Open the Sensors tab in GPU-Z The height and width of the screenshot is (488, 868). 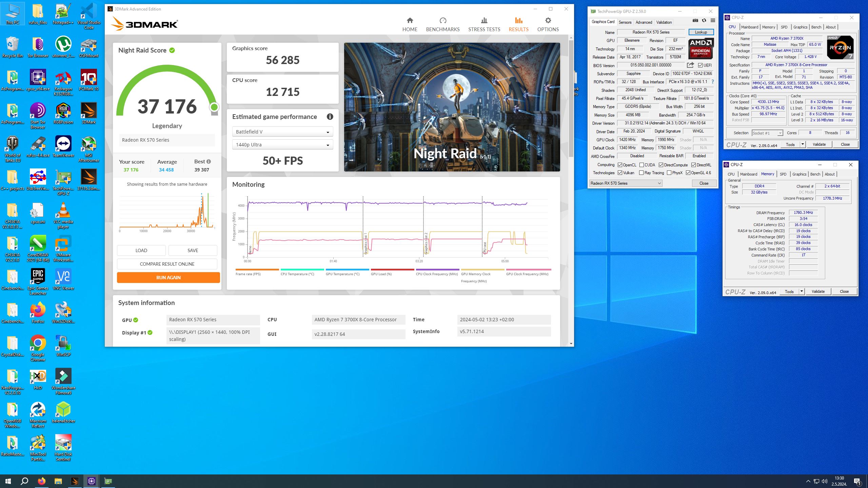pos(625,22)
